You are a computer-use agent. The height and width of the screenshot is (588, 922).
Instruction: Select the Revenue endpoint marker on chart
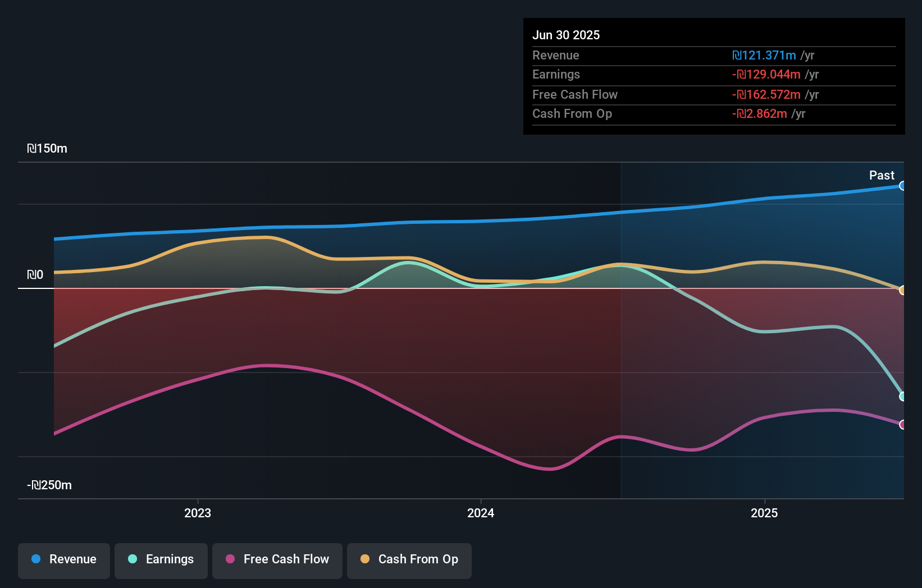(902, 186)
